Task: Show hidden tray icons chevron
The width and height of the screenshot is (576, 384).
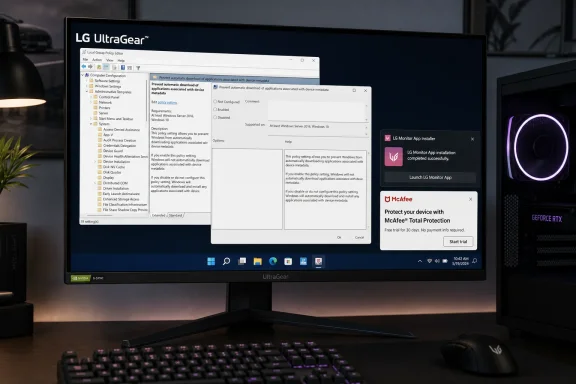Action: coord(420,261)
